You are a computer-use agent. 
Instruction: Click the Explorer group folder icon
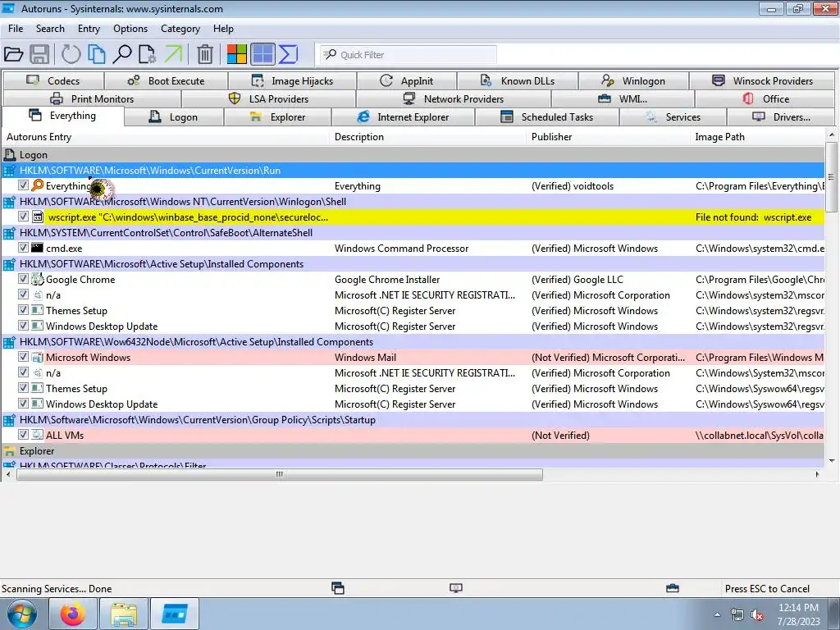click(x=9, y=451)
